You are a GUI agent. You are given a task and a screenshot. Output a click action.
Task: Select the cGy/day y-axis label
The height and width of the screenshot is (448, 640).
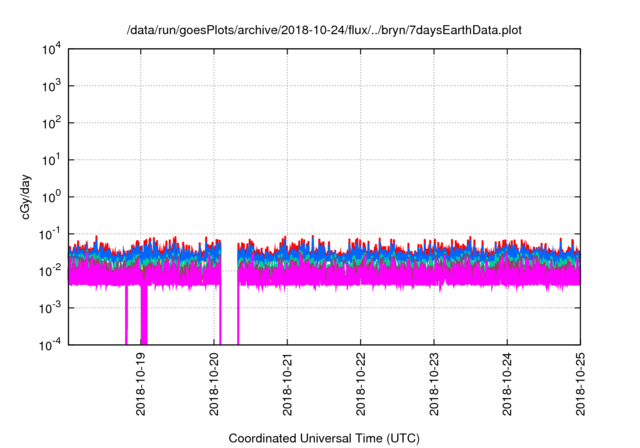(26, 197)
